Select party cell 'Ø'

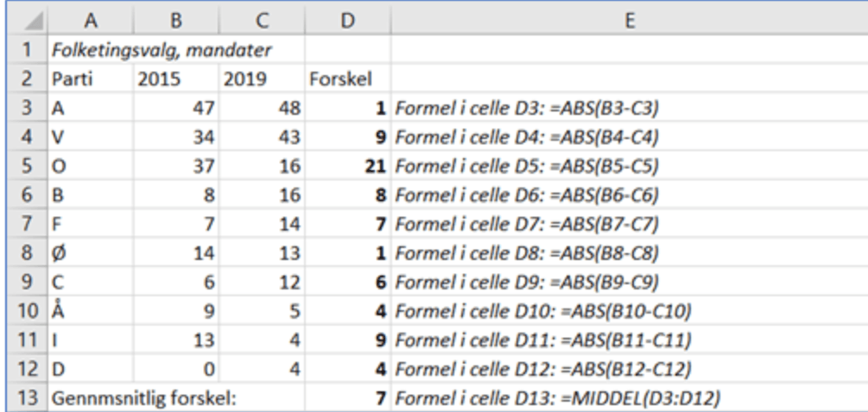pos(91,252)
